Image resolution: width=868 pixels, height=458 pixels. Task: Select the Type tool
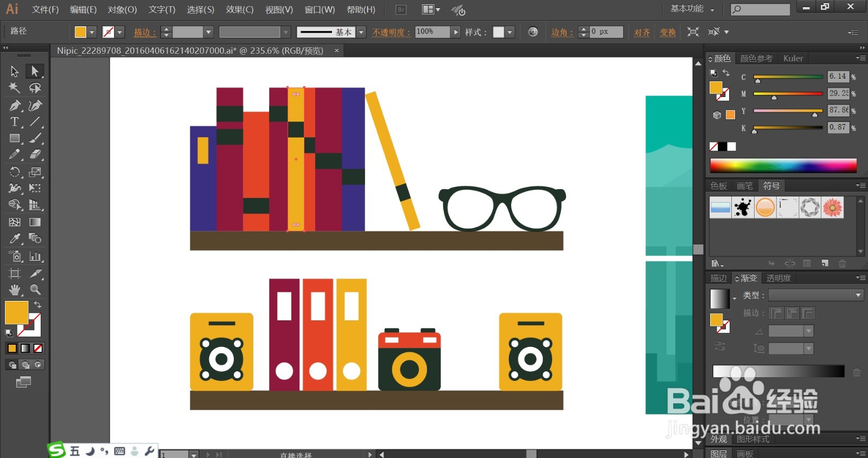(15, 121)
